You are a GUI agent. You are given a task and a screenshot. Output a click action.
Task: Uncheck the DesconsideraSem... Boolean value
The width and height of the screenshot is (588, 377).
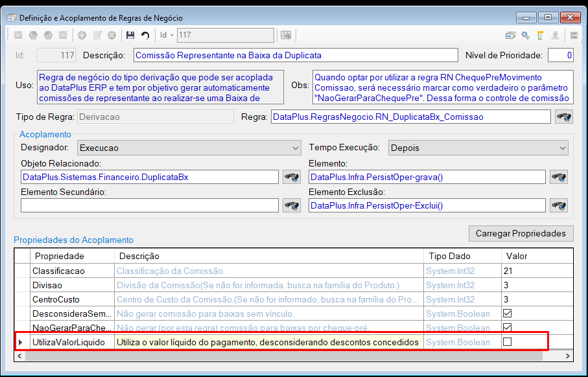[x=508, y=314]
